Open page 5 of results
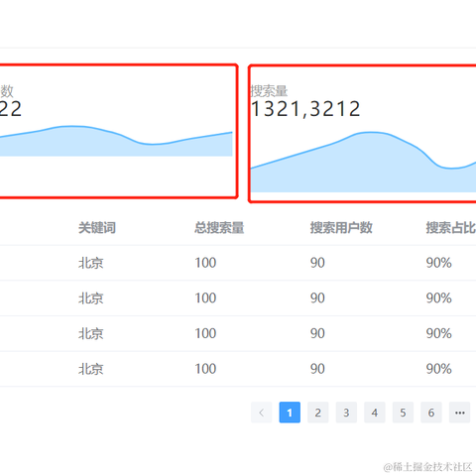This screenshot has height=476, width=476. click(403, 413)
